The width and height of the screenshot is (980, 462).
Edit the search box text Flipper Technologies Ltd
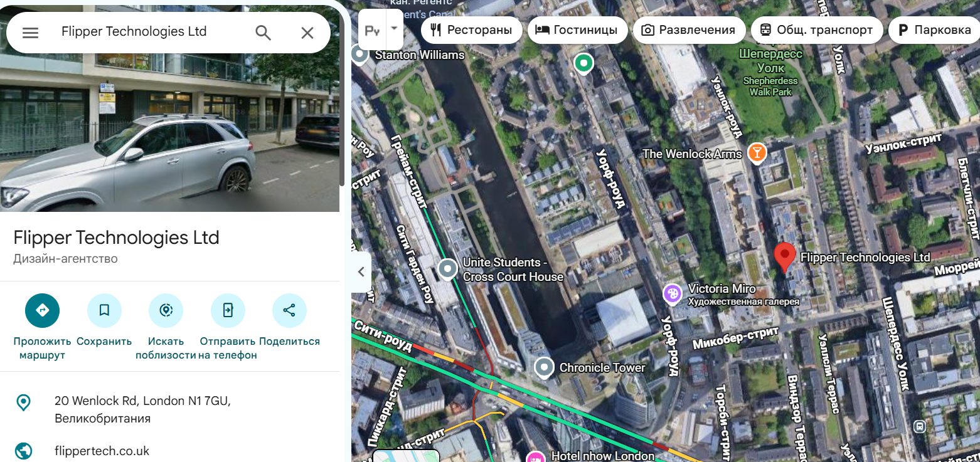pyautogui.click(x=134, y=31)
